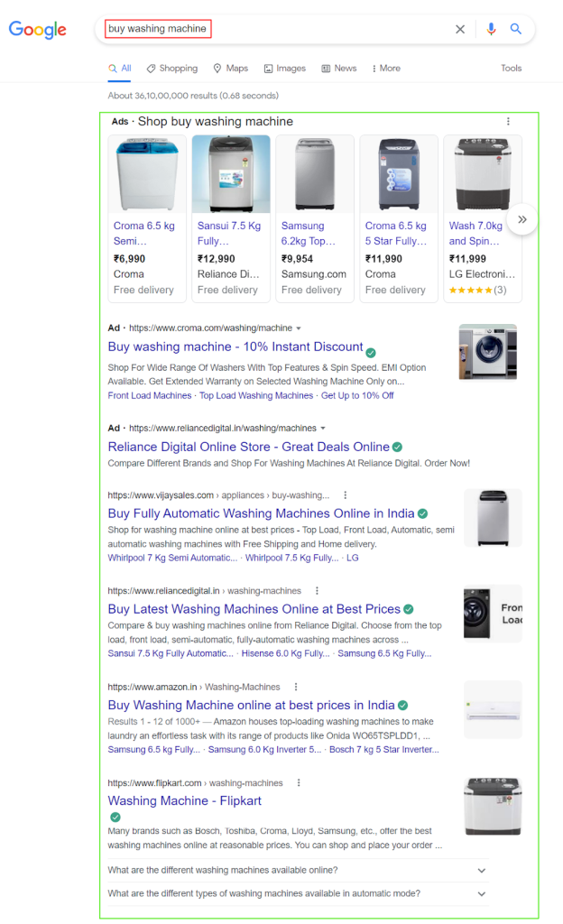Switch to the Maps tab

point(231,69)
